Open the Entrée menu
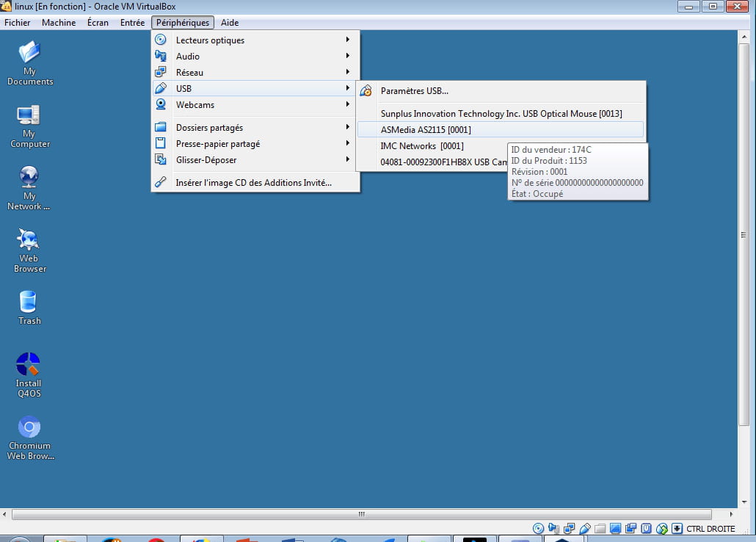Screen dimensions: 756x542 click(133, 23)
